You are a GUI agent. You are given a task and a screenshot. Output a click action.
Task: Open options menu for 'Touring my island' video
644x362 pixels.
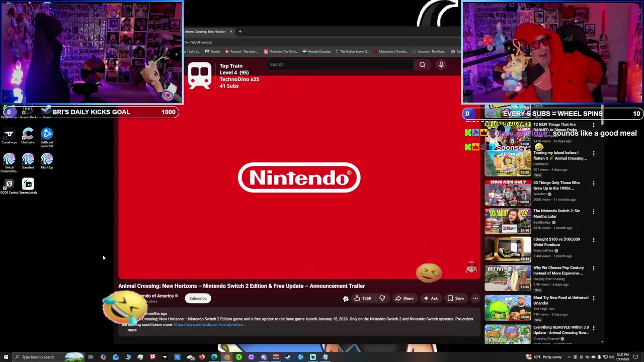[x=594, y=153]
